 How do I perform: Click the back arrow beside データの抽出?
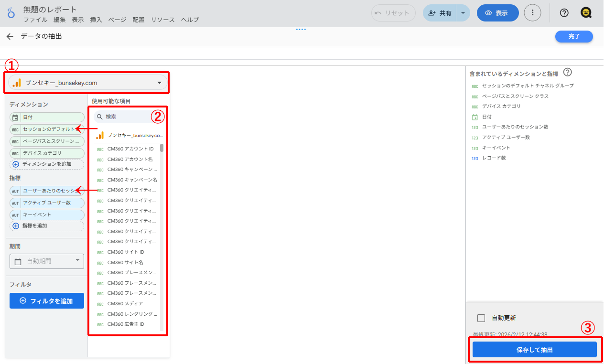click(10, 36)
